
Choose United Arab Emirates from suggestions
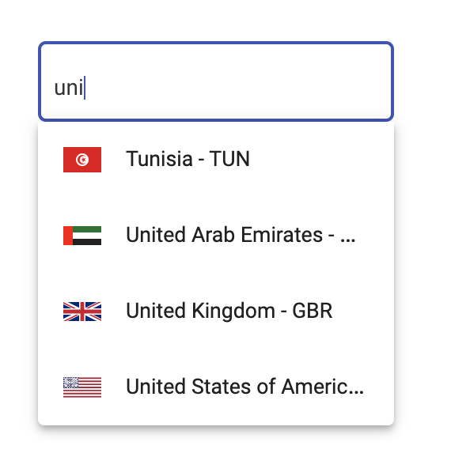click(216, 236)
